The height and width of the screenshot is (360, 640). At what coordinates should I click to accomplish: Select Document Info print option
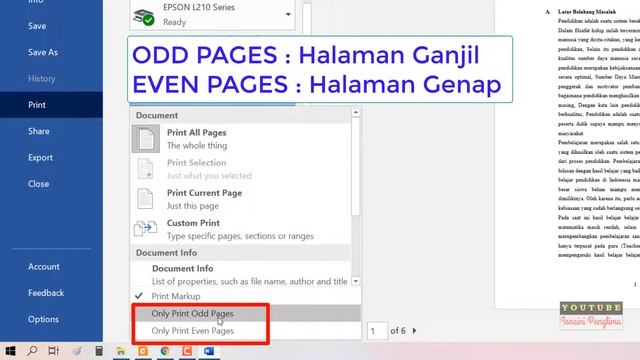(241, 274)
